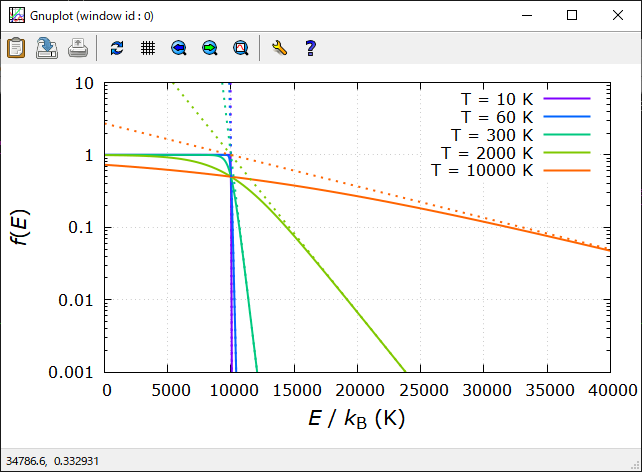Click the replot refresh icon
This screenshot has width=642, height=472.
[x=117, y=47]
